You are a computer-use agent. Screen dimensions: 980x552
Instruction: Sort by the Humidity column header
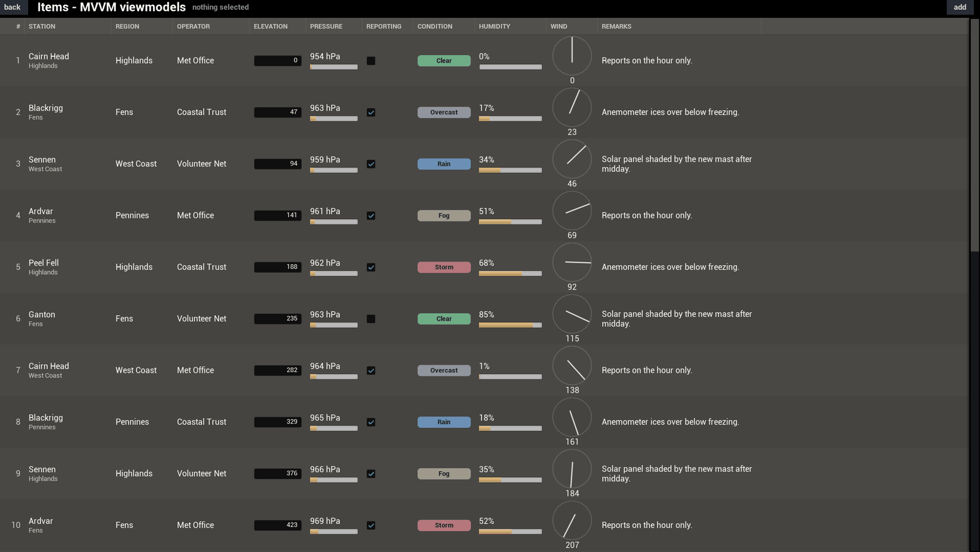(510, 26)
